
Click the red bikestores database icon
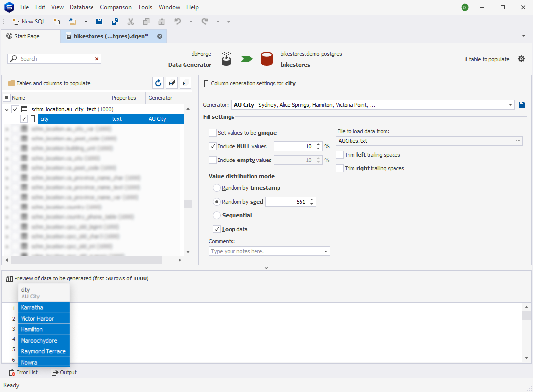[x=266, y=59]
